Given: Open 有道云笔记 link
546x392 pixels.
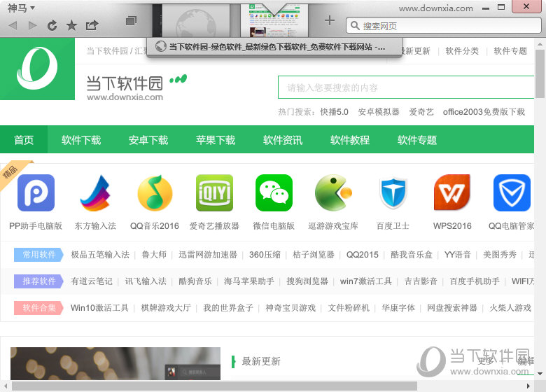Looking at the screenshot, I should (92, 281).
